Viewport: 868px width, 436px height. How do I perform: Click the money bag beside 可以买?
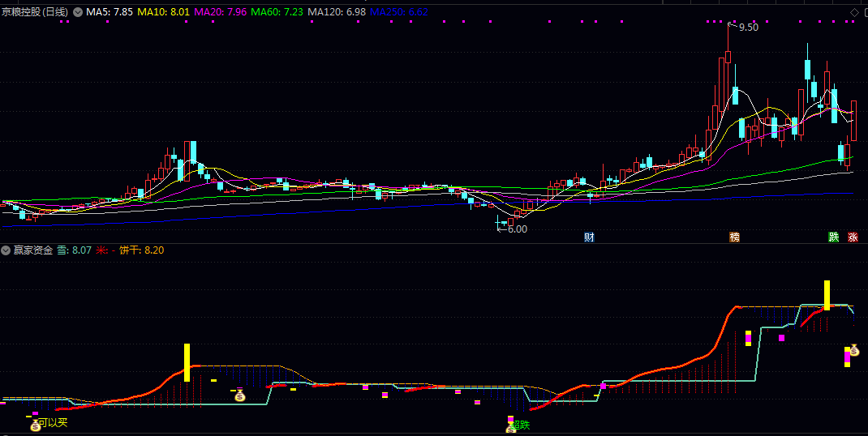pyautogui.click(x=36, y=425)
